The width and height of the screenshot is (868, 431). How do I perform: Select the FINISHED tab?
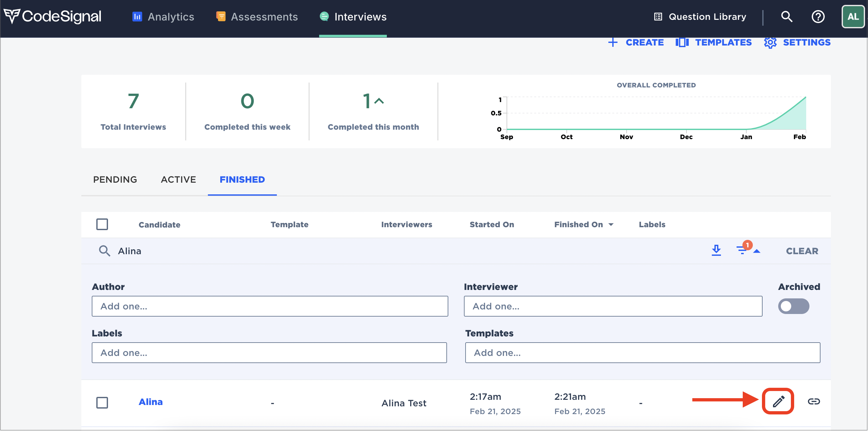(242, 179)
